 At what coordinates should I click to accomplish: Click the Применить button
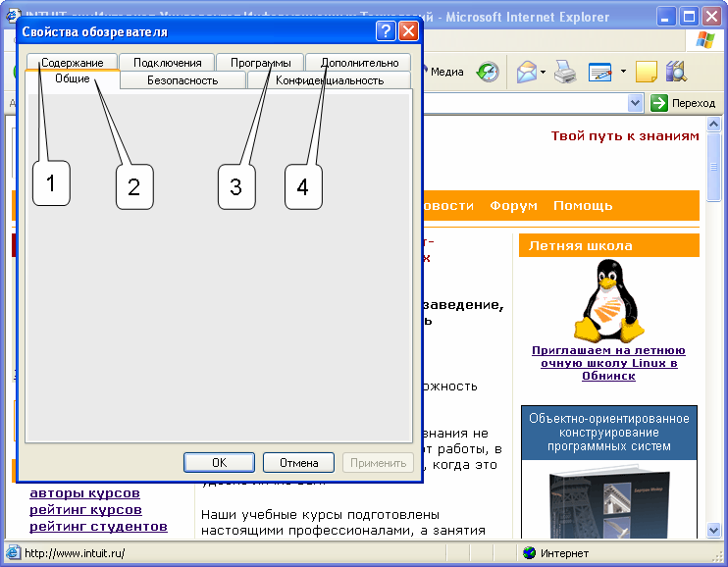[378, 462]
